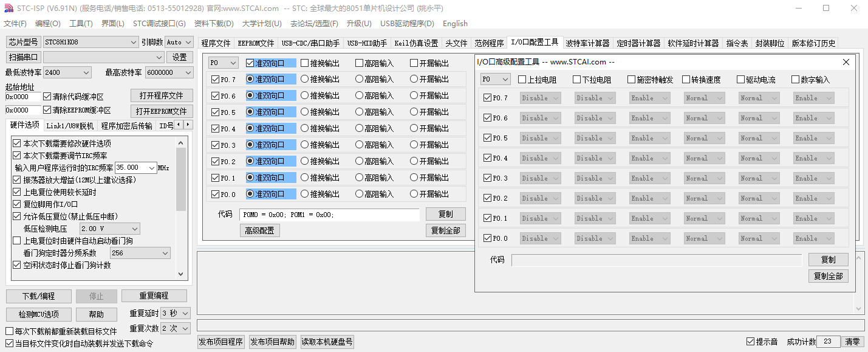Open the chip model STC8H1K08 dropdown
The height and width of the screenshot is (352, 868).
click(91, 42)
